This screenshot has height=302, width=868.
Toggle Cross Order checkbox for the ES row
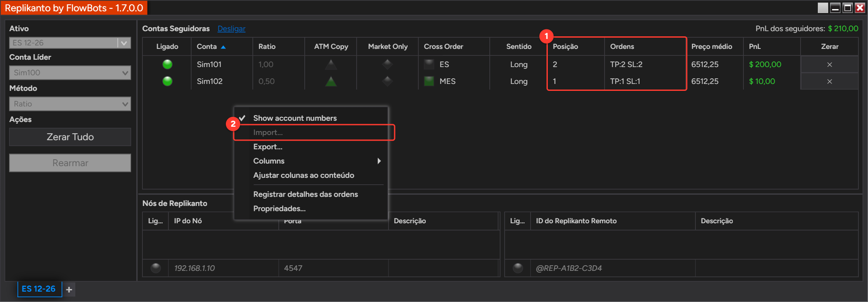429,64
